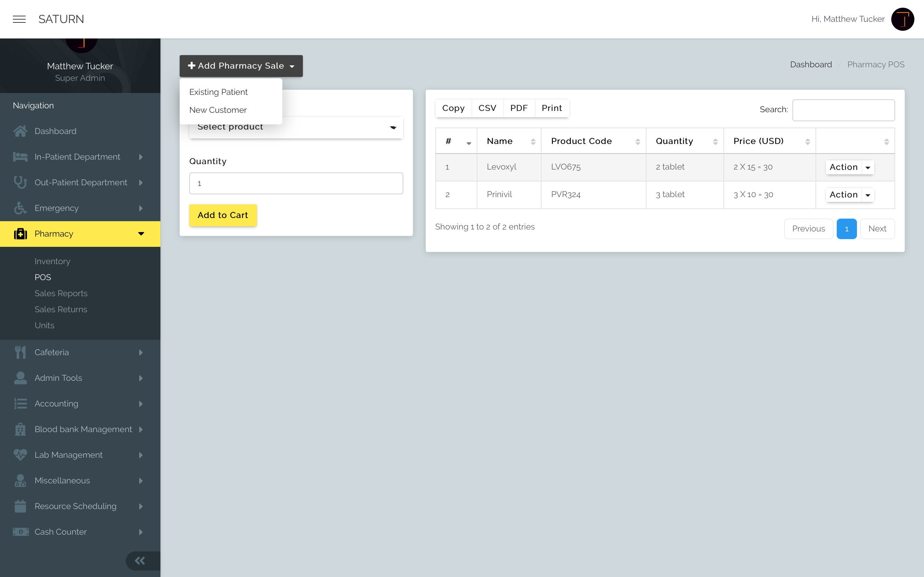Viewport: 924px width, 577px height.
Task: Open the hamburger menu icon
Action: coord(19,19)
